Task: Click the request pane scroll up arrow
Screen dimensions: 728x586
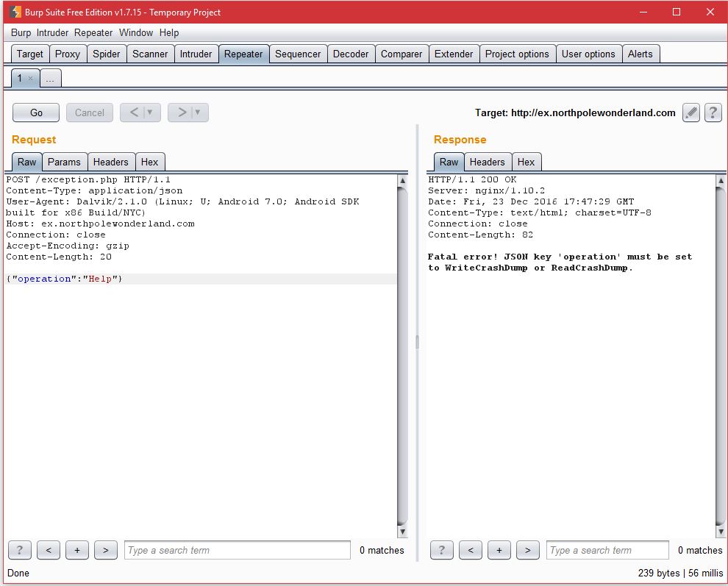Action: point(402,180)
